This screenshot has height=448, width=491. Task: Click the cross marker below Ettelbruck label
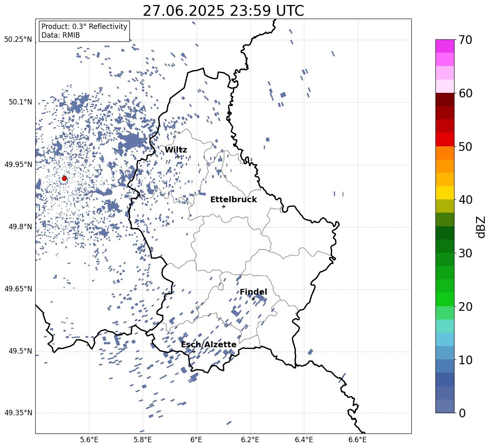tap(224, 206)
